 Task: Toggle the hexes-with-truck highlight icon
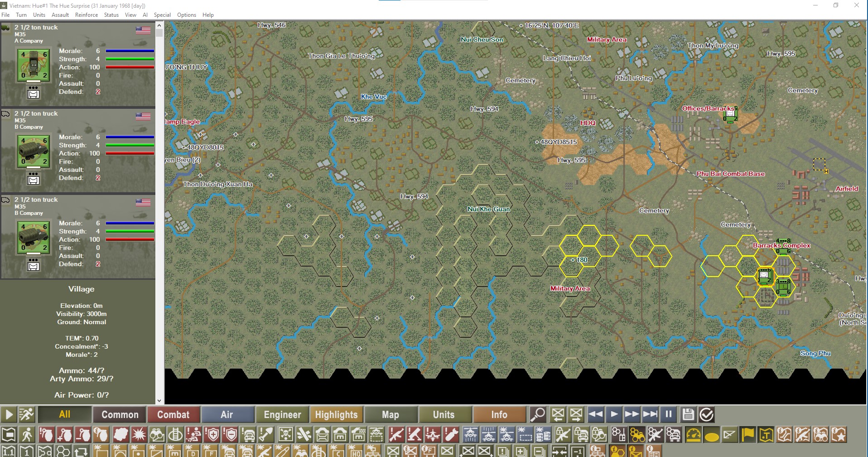(x=674, y=435)
